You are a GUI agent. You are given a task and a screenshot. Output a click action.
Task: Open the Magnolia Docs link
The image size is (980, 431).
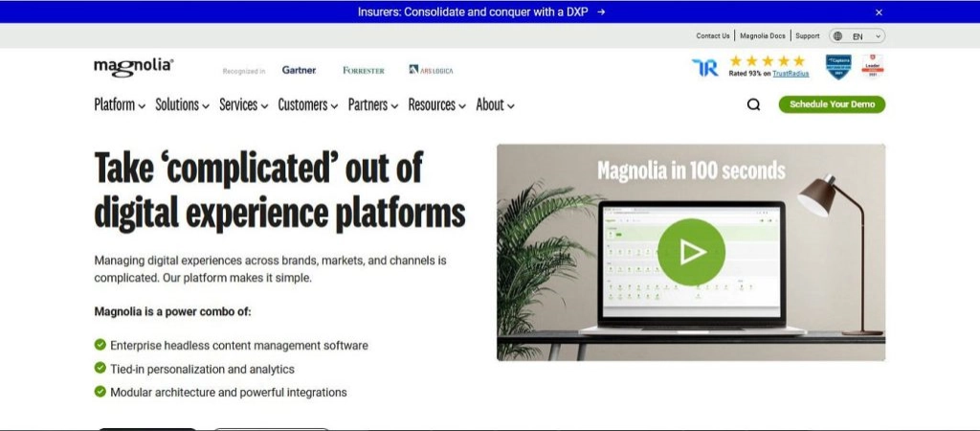pyautogui.click(x=763, y=36)
